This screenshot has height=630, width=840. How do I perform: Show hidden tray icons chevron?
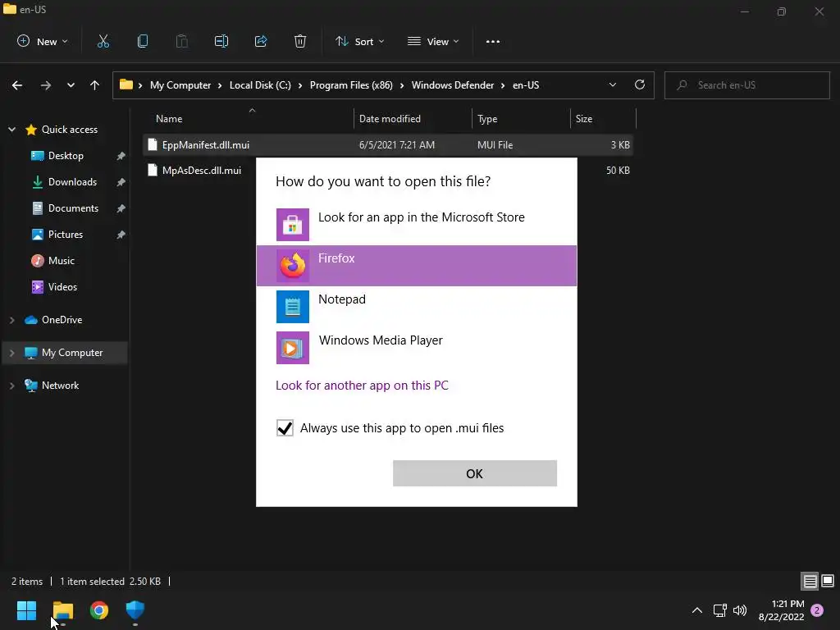697,610
